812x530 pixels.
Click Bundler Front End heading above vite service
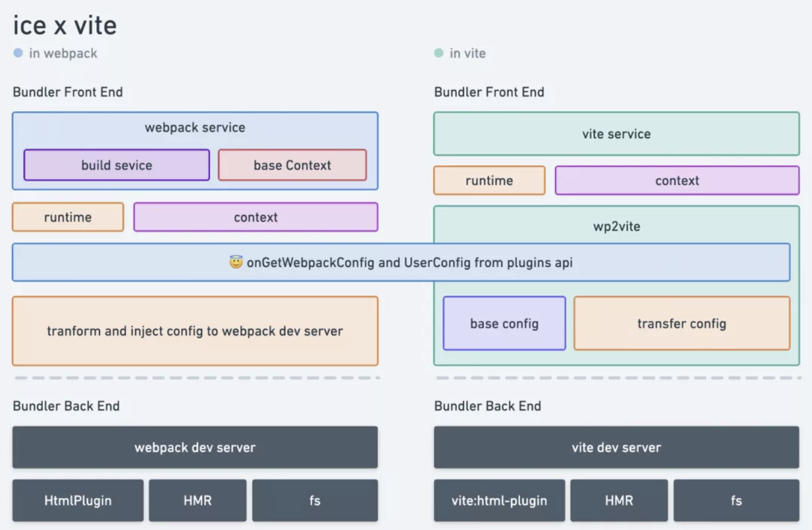point(489,92)
